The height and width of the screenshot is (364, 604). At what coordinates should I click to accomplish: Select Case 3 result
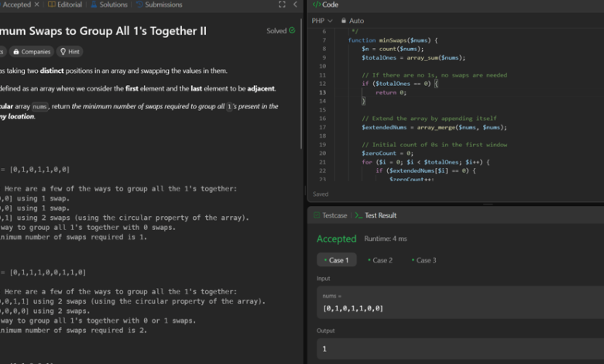point(424,260)
